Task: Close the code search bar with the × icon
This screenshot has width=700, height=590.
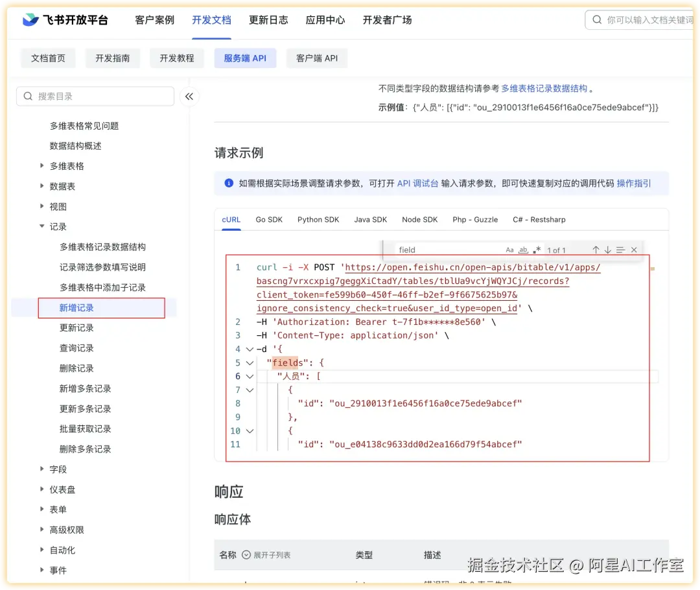Action: point(634,249)
